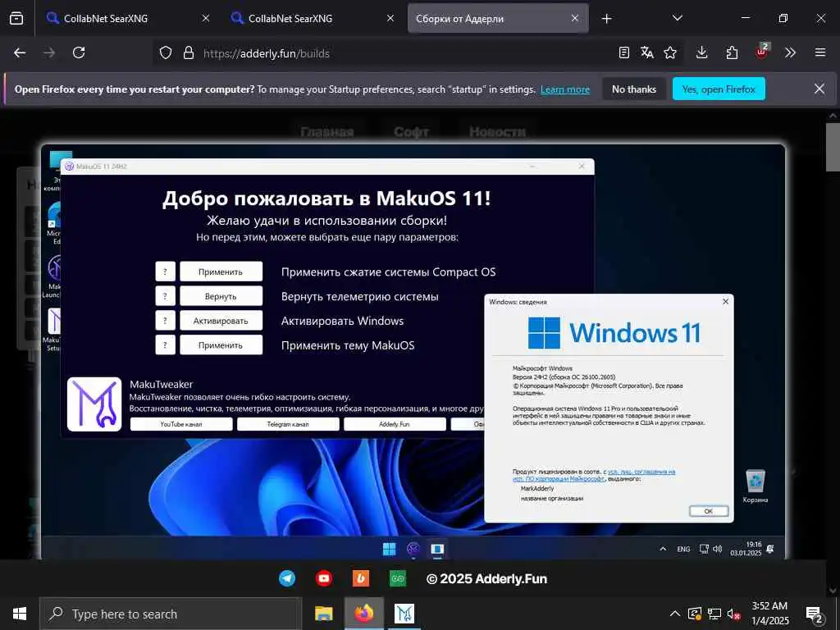Open a new tab with the plus button
Image resolution: width=840 pixels, height=630 pixels.
coord(606,19)
